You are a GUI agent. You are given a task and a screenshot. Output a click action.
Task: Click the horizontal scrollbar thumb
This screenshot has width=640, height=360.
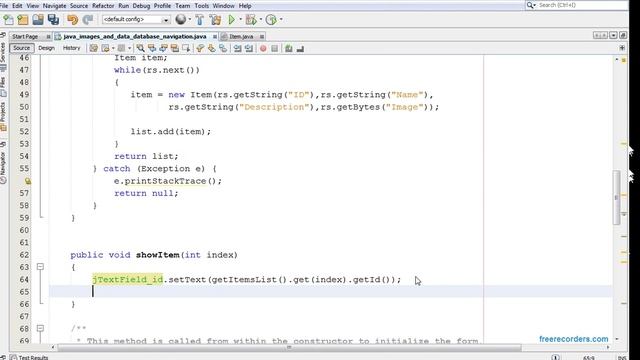pos(289,347)
